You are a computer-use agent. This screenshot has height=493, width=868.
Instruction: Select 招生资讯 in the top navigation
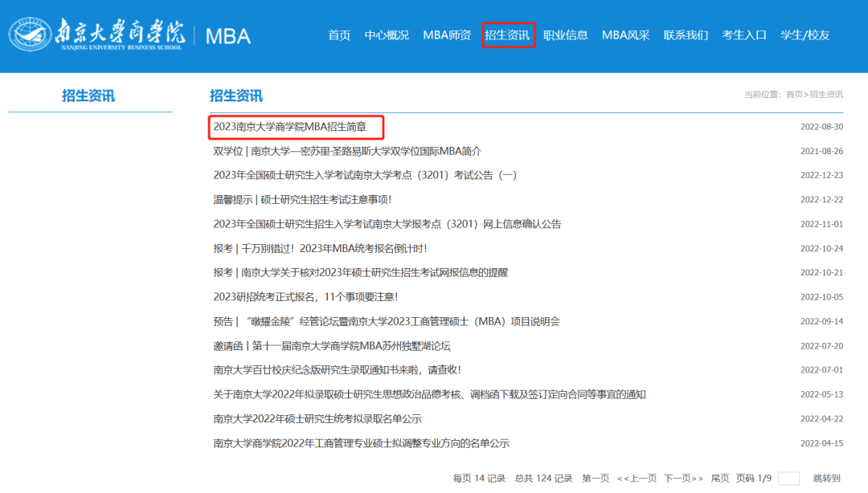pyautogui.click(x=507, y=35)
